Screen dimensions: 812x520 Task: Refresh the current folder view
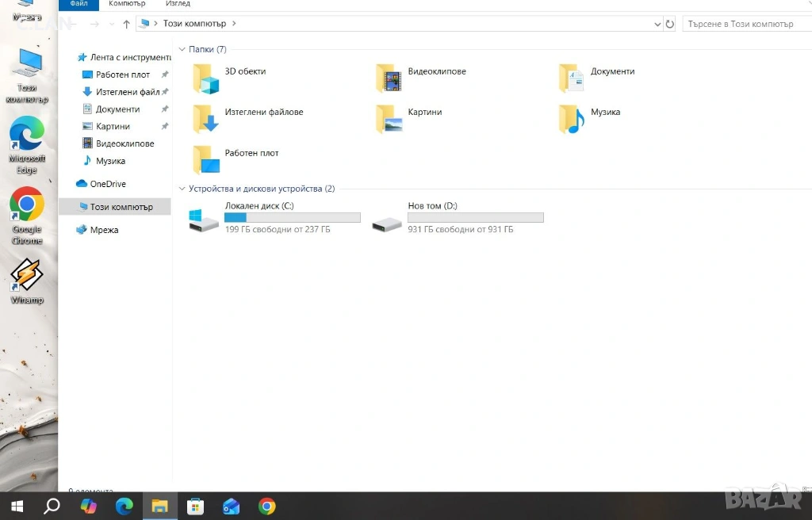pos(670,24)
